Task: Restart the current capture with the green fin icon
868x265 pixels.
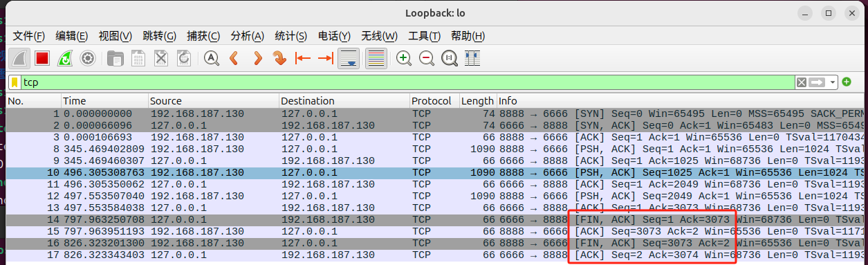Action: pyautogui.click(x=64, y=58)
